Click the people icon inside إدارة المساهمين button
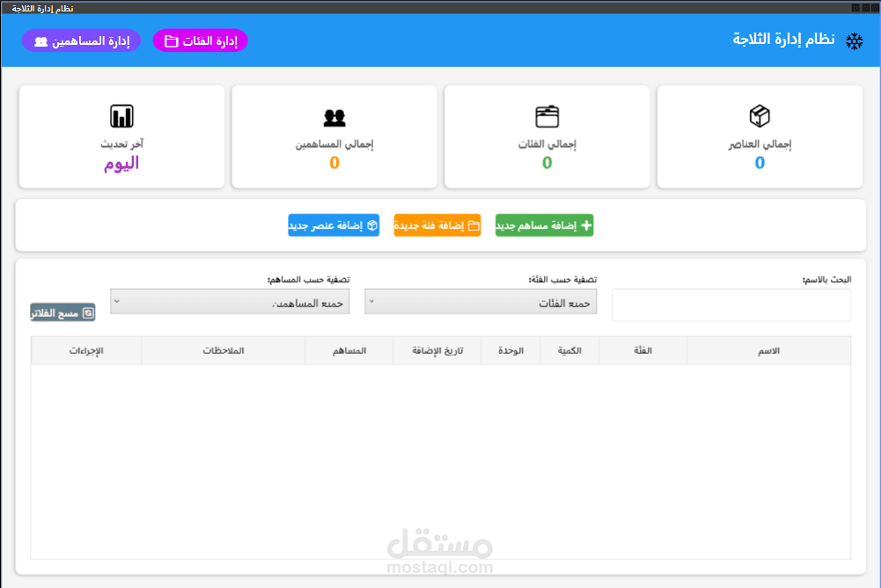 click(x=41, y=41)
